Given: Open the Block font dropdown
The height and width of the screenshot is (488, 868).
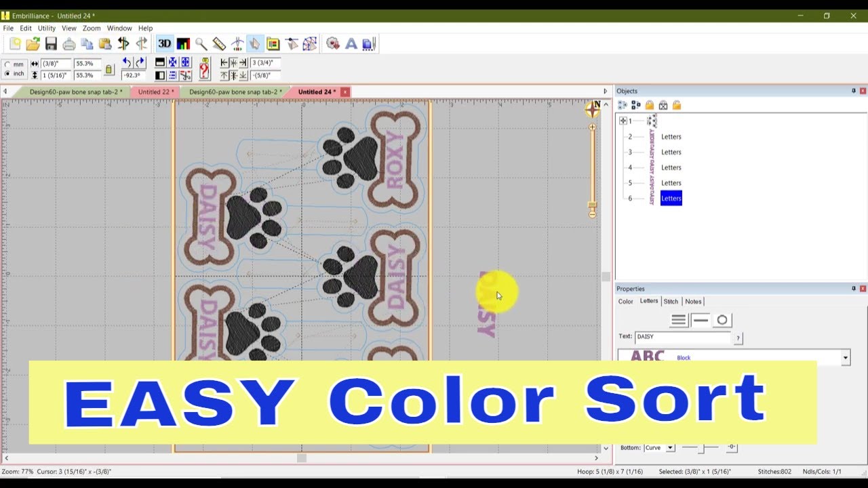Looking at the screenshot, I should click(x=845, y=357).
